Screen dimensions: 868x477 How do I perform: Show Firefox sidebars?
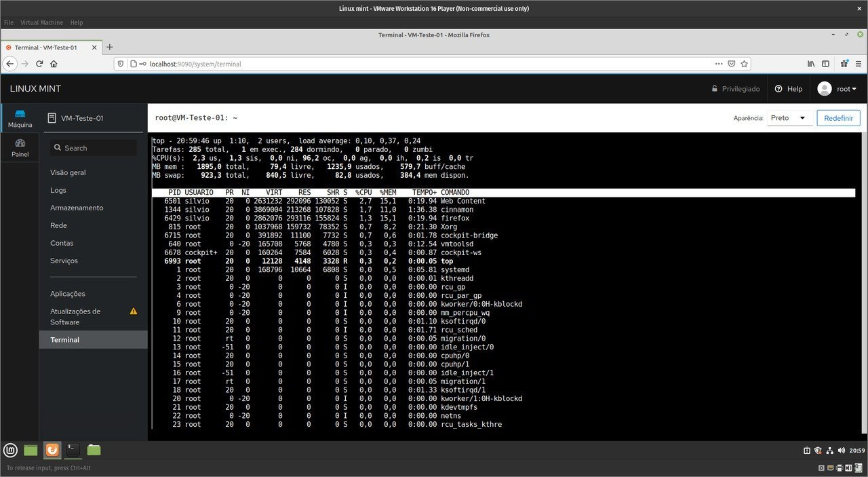click(825, 64)
